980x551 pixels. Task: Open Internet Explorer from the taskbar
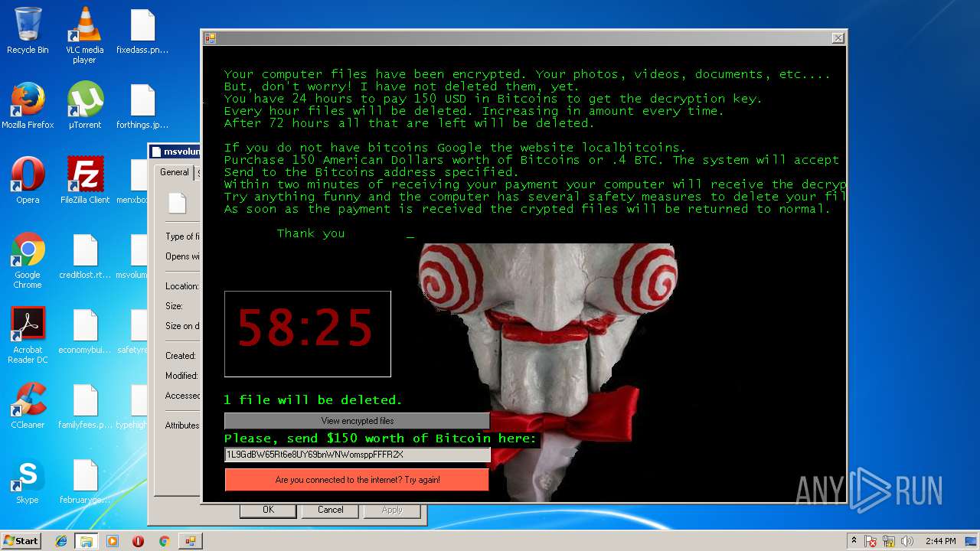(61, 541)
